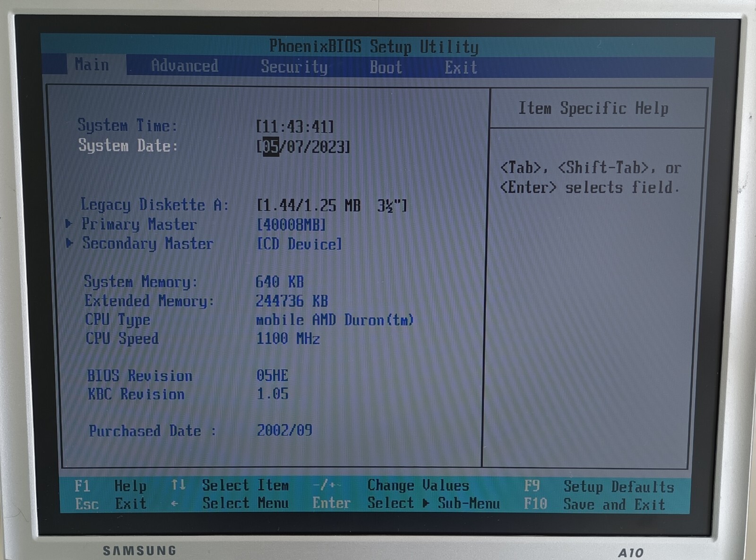The width and height of the screenshot is (756, 560).
Task: Click the Select Menu left arrow
Action: (174, 504)
